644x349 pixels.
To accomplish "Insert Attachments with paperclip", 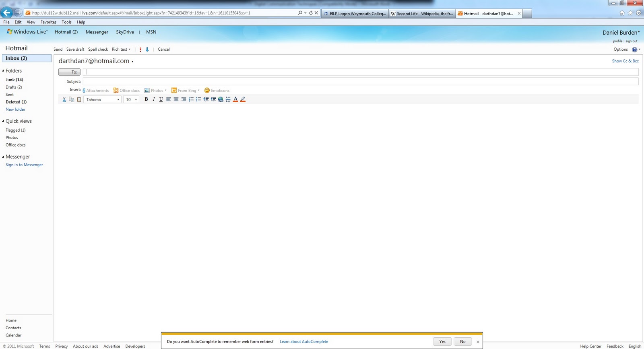I will click(96, 91).
